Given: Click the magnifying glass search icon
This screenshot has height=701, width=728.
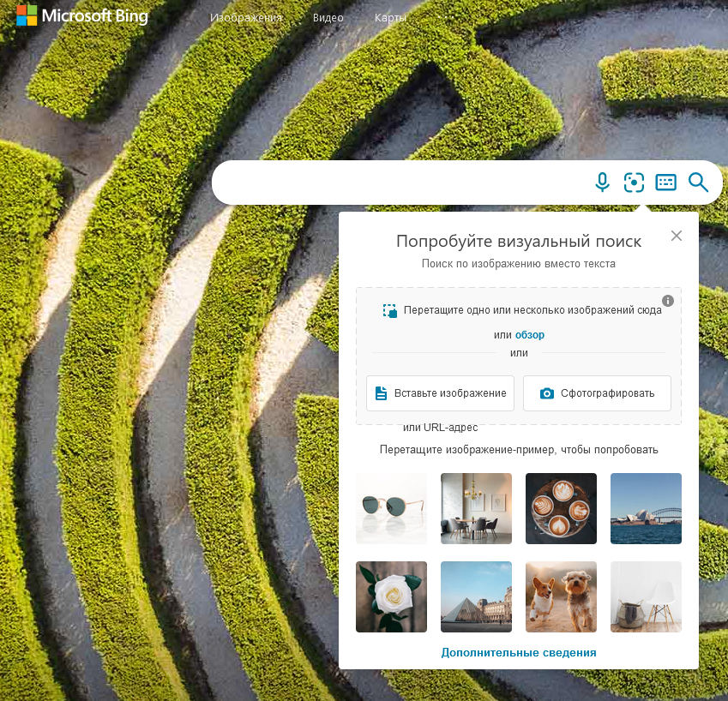Looking at the screenshot, I should (698, 182).
